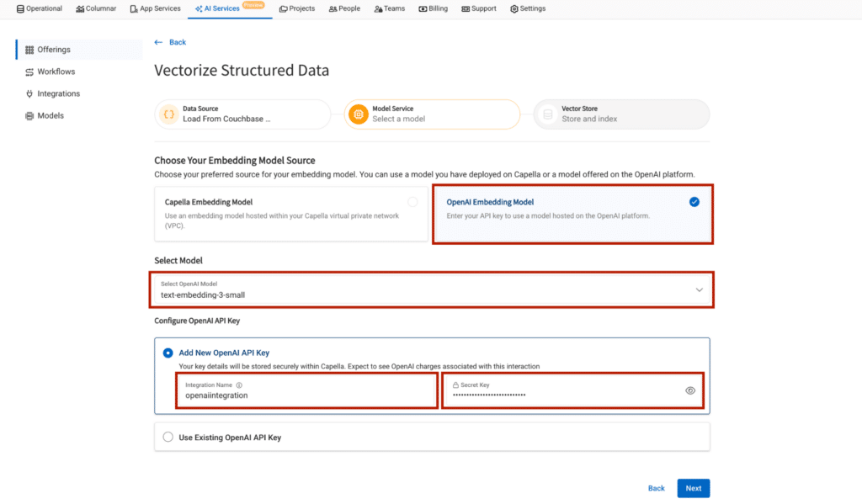Viewport: 862px width, 504px height.
Task: Click the Integration Name input field
Action: pos(306,390)
